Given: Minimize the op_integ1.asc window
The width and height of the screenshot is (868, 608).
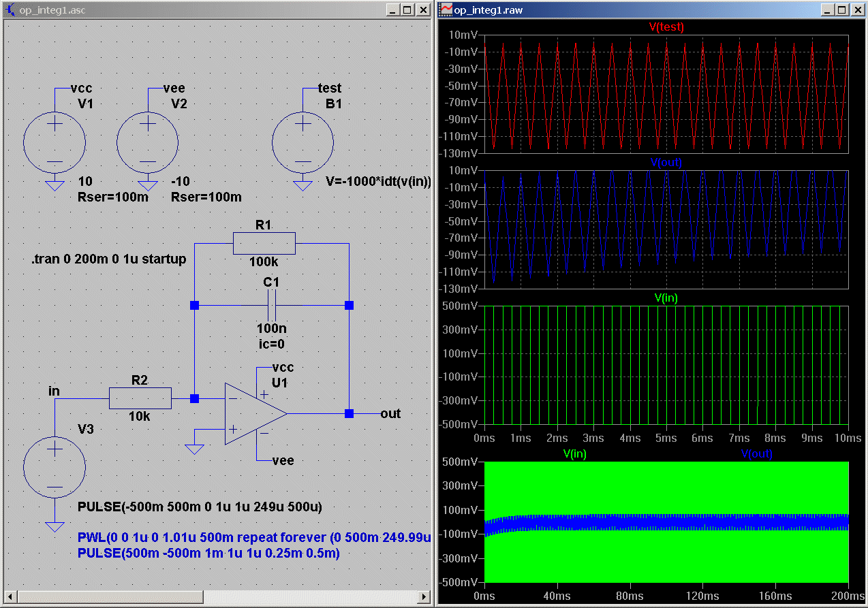Looking at the screenshot, I should click(394, 10).
